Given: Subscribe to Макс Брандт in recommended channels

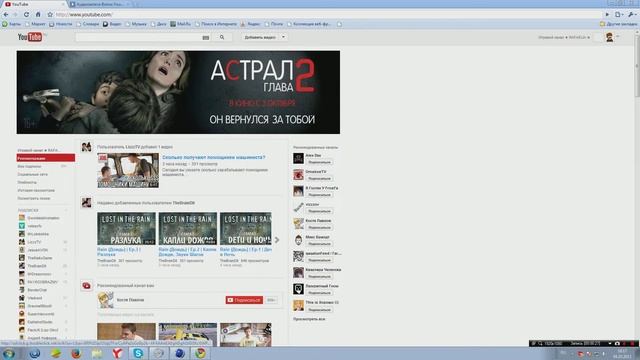Looking at the screenshot, I should pyautogui.click(x=319, y=244).
